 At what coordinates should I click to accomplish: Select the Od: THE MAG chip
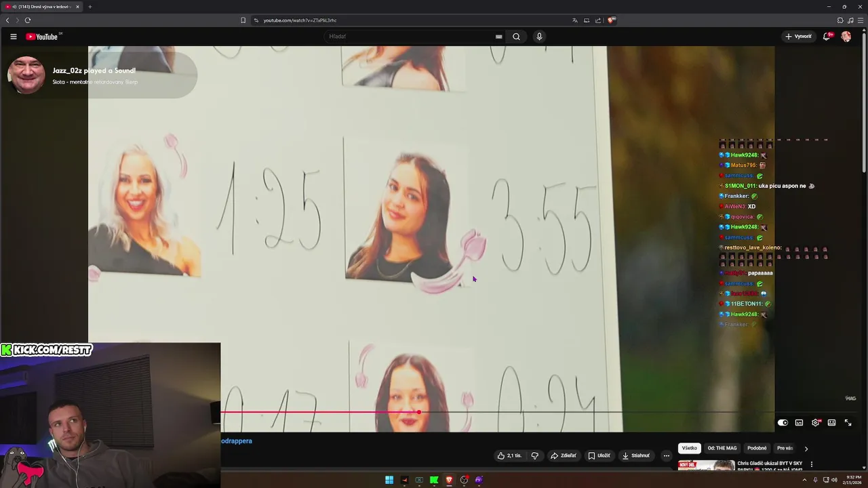pyautogui.click(x=722, y=448)
